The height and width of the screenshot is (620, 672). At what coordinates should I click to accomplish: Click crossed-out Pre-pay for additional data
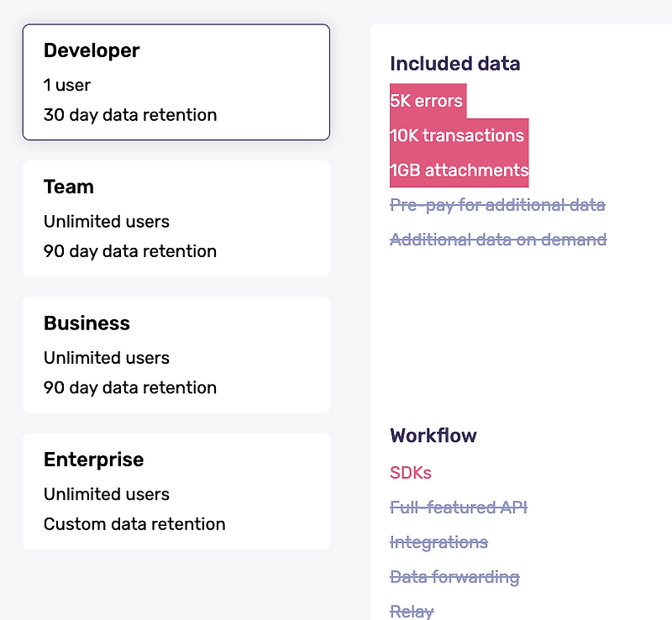497,205
